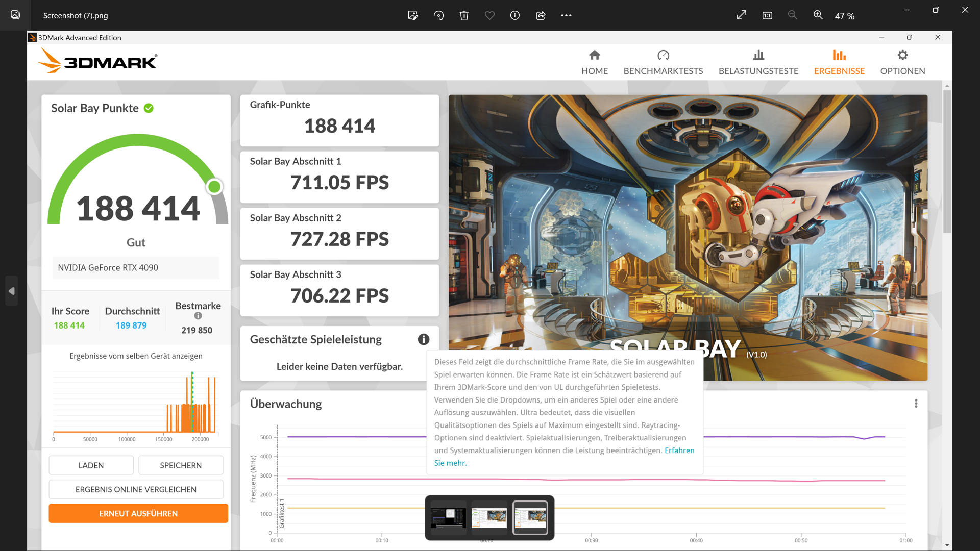Click the zoom in magnifier icon
This screenshot has width=980, height=551.
[818, 15]
